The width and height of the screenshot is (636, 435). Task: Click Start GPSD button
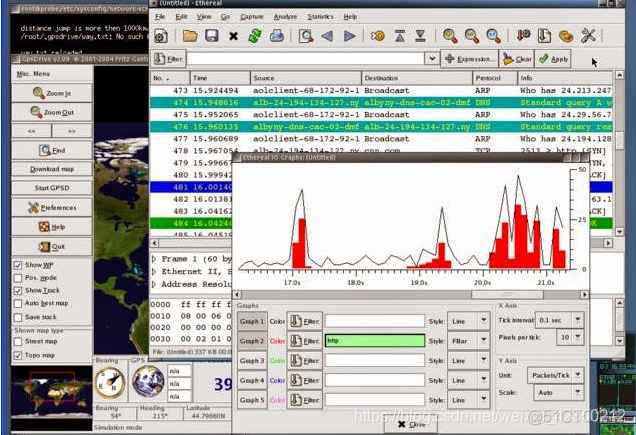pyautogui.click(x=52, y=188)
